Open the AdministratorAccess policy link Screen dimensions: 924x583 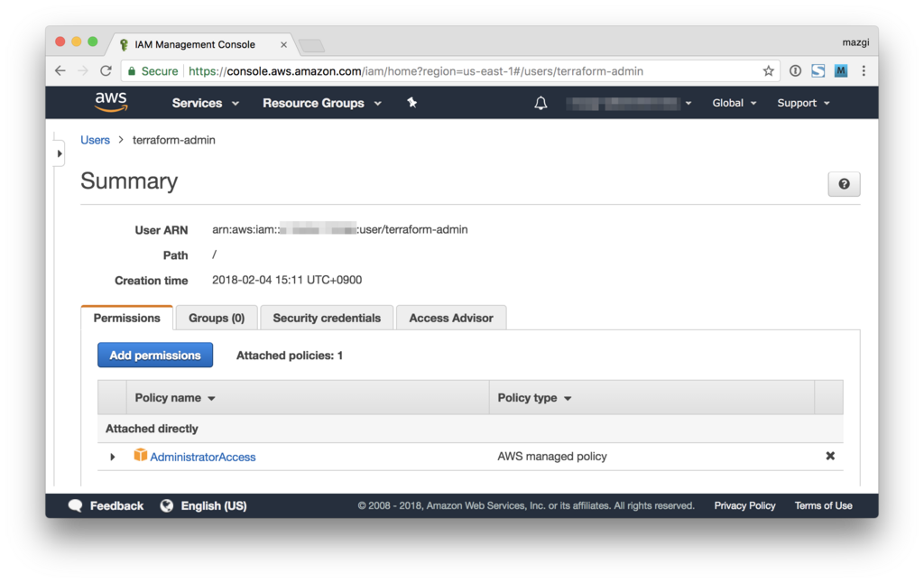203,457
